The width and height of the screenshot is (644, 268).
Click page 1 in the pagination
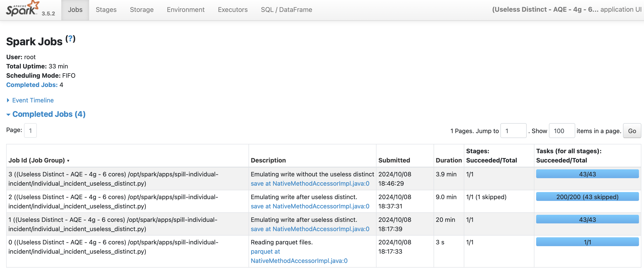(x=30, y=130)
